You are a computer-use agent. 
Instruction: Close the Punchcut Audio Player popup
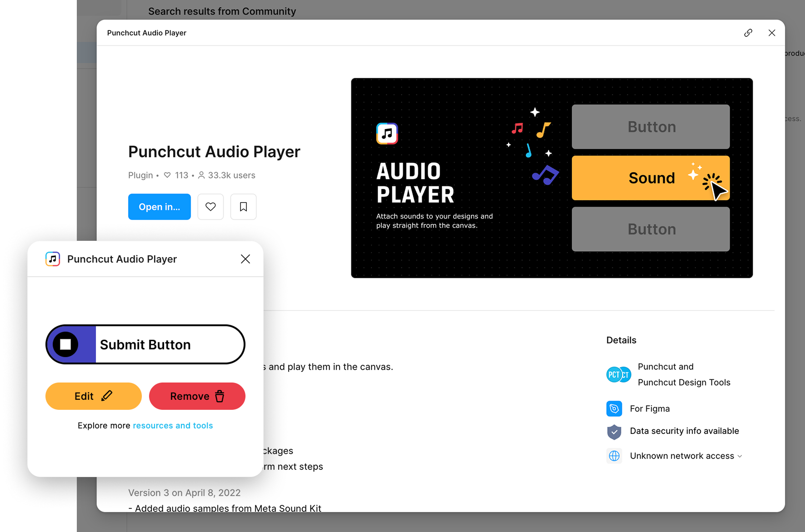point(245,259)
